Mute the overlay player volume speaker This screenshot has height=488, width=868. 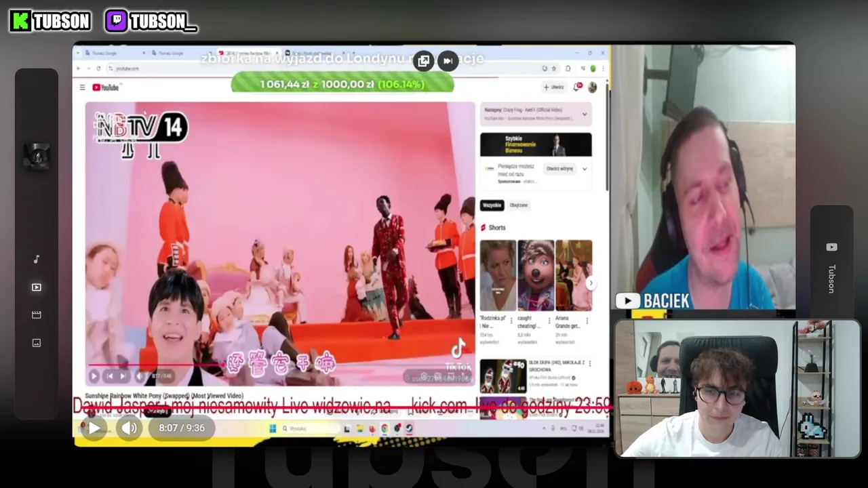(129, 428)
